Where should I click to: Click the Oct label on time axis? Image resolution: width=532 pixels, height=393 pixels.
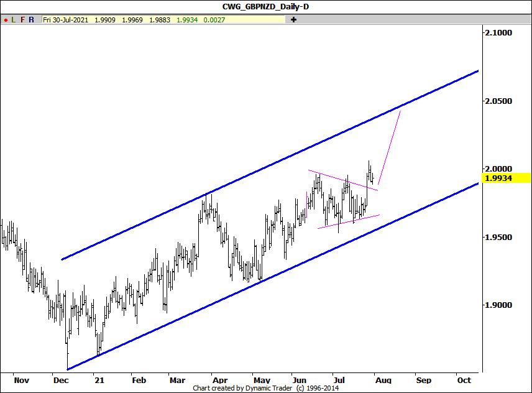click(x=464, y=380)
